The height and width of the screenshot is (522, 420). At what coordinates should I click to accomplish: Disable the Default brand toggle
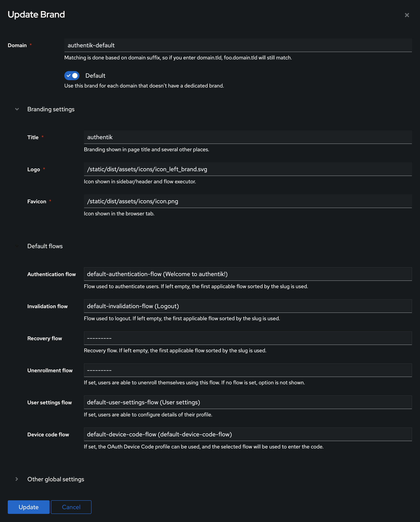coord(72,76)
